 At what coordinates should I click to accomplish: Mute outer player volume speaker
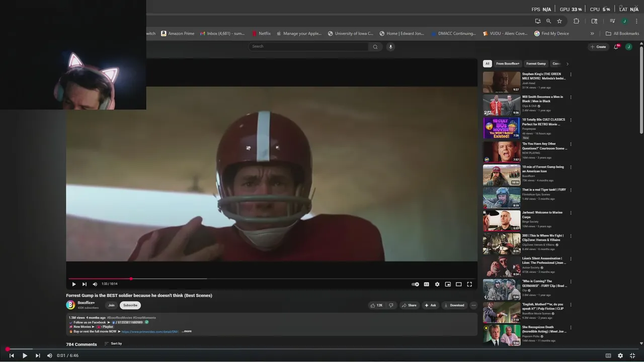click(49, 355)
